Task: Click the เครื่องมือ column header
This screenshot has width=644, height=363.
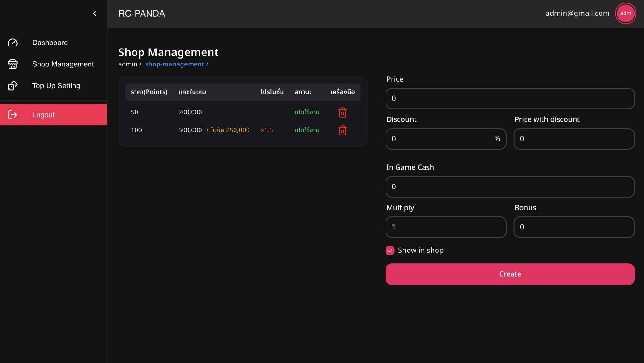Action: [343, 92]
